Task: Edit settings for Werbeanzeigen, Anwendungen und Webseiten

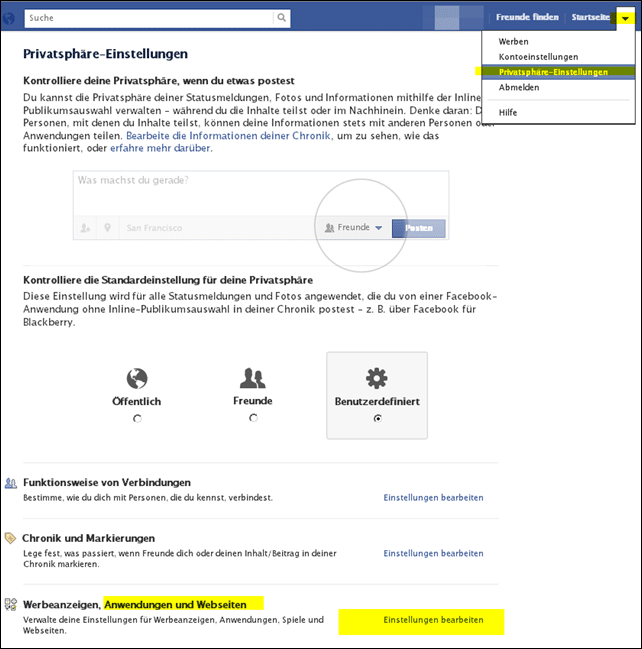Action: 433,620
